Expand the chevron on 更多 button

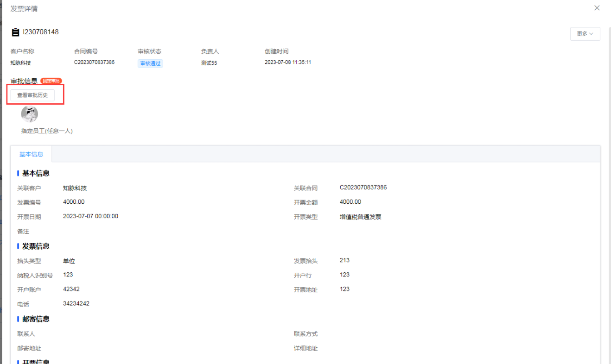(592, 34)
